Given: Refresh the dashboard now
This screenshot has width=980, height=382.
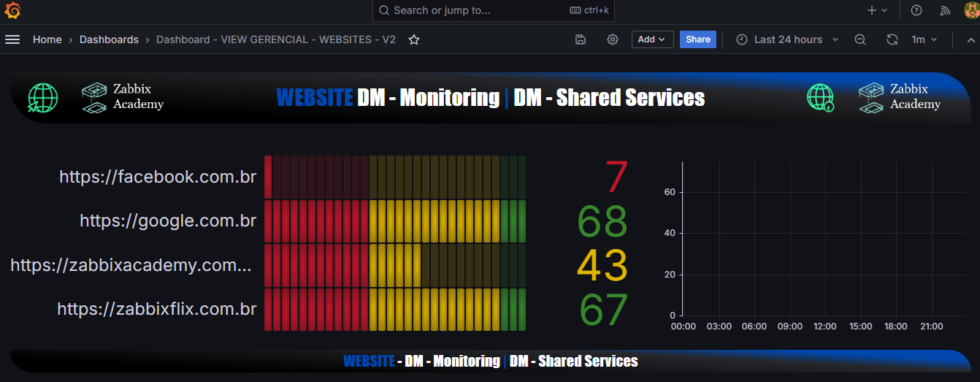Looking at the screenshot, I should 892,39.
